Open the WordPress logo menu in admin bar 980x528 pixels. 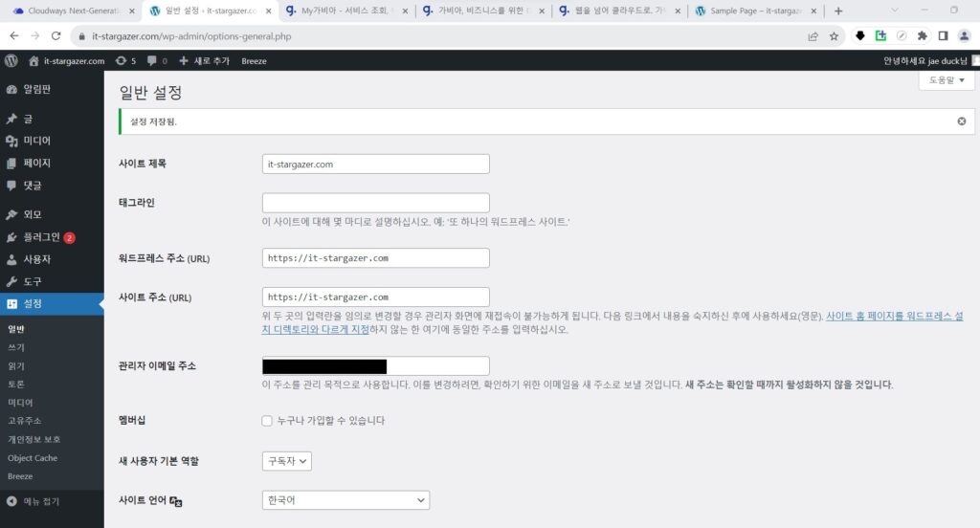[11, 60]
